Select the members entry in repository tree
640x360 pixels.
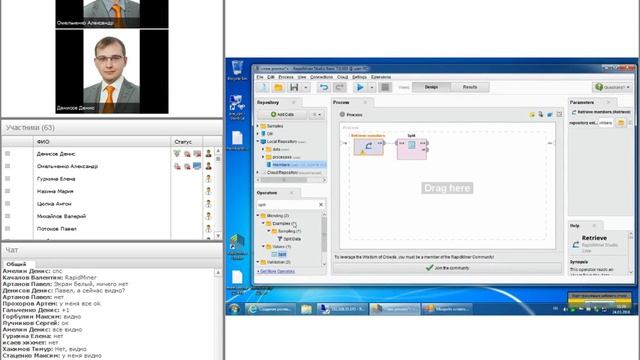point(296,164)
